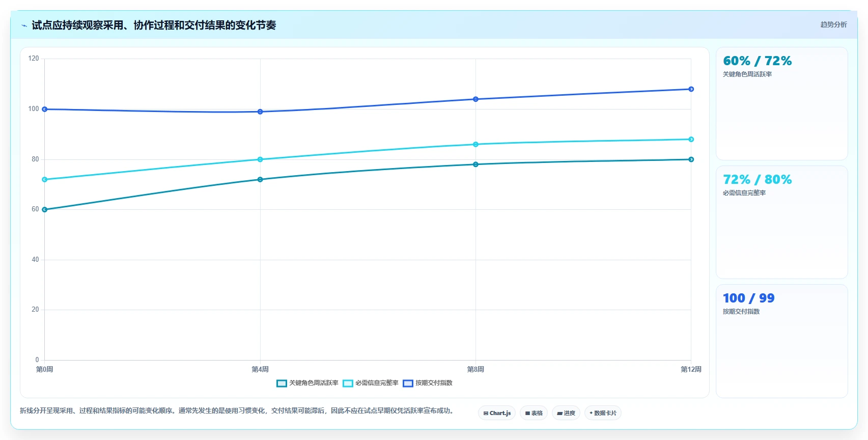Screen dimensions: 868x440
Task: Click the 60% / 72% card value
Action: click(x=757, y=61)
